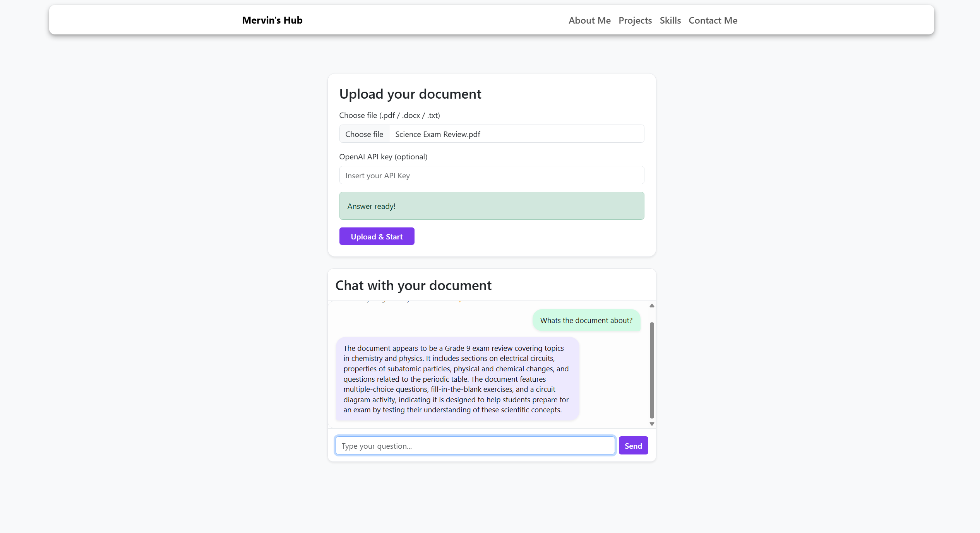
Task: Open the About Me page
Action: (x=589, y=20)
